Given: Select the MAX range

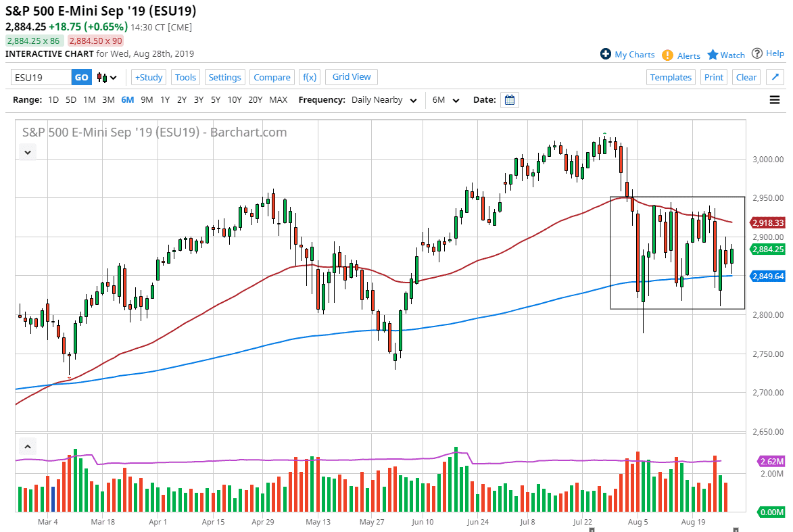Looking at the screenshot, I should click(x=278, y=99).
